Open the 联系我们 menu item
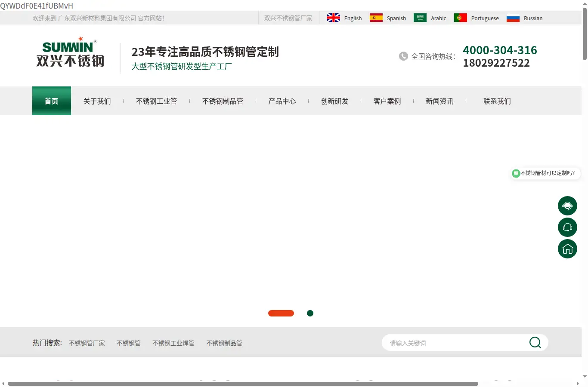 coord(497,101)
